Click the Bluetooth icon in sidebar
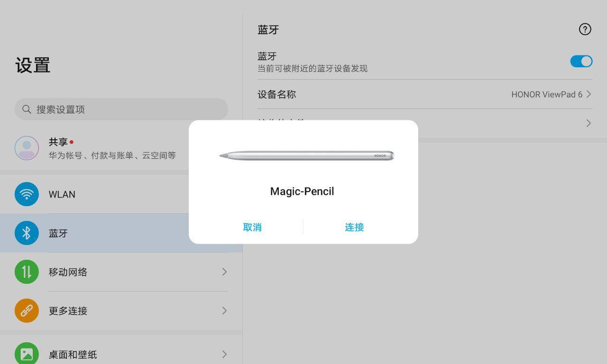Screen dimensions: 607x364 coord(27,233)
